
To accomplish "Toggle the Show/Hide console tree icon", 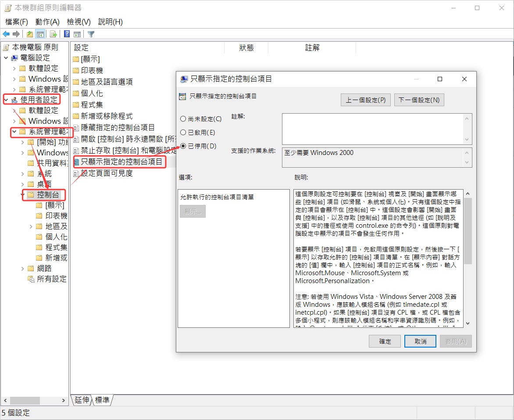I will [x=40, y=34].
